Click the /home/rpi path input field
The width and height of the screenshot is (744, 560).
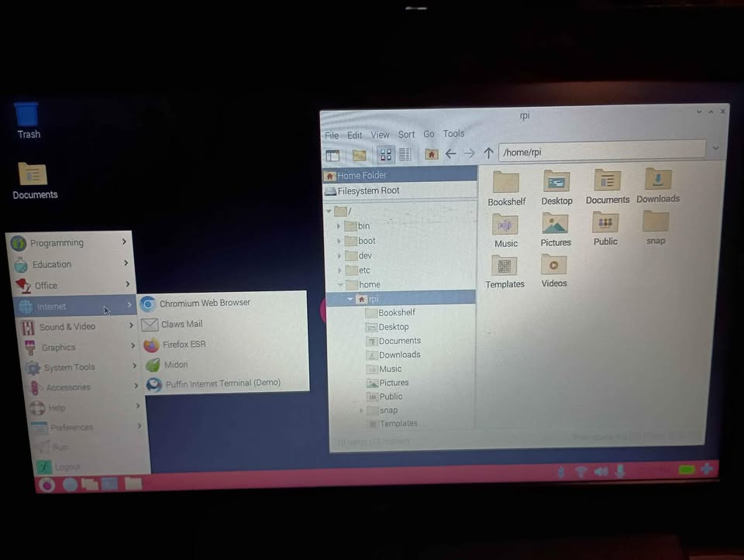click(601, 151)
